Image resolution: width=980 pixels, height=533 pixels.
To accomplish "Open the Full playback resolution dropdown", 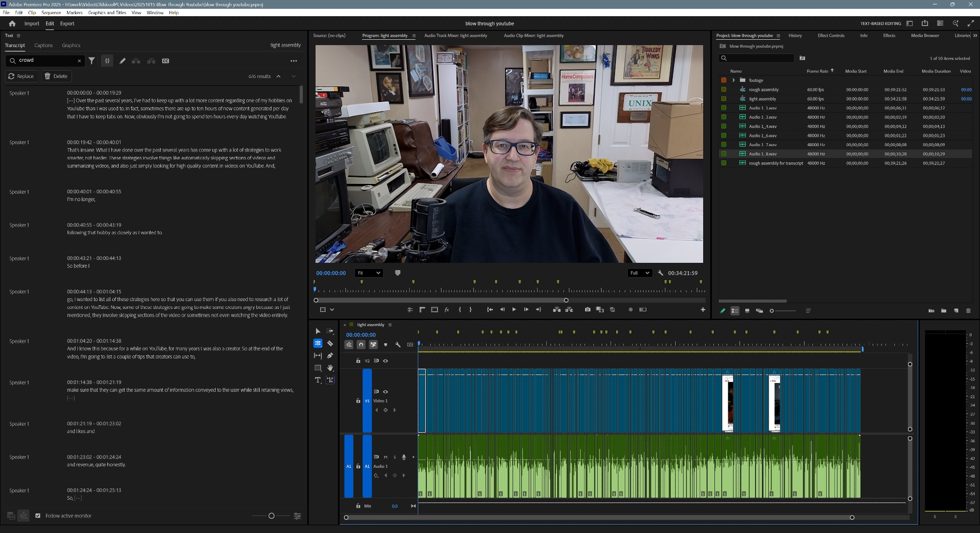I will (639, 273).
